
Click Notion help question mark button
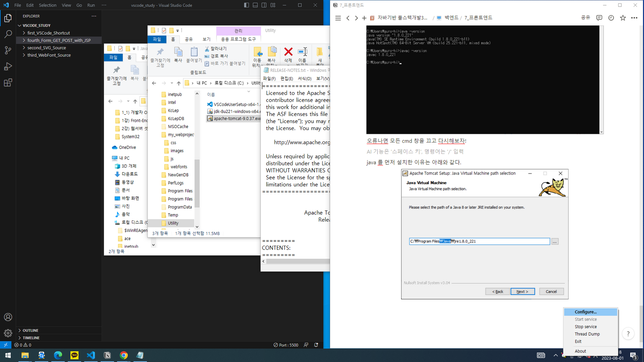coord(628,333)
